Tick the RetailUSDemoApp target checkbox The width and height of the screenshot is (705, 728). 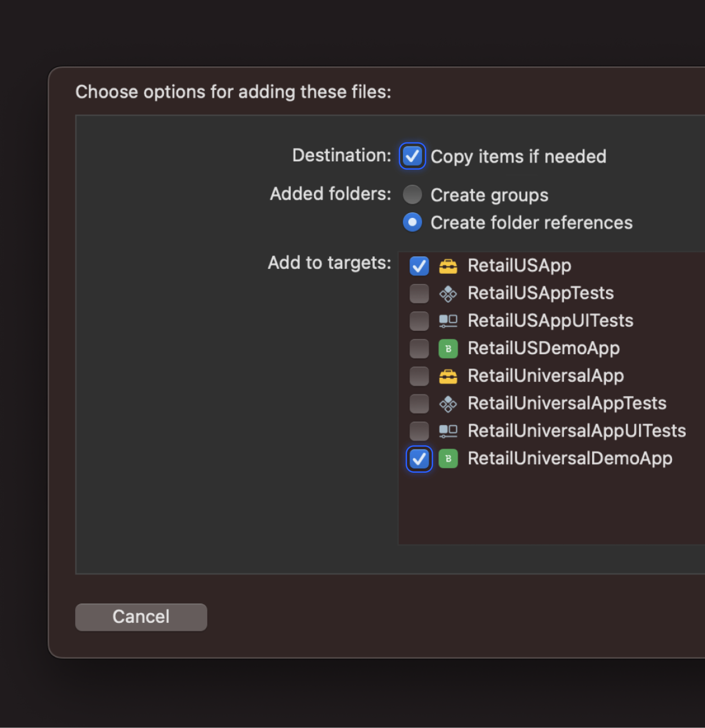click(x=419, y=349)
